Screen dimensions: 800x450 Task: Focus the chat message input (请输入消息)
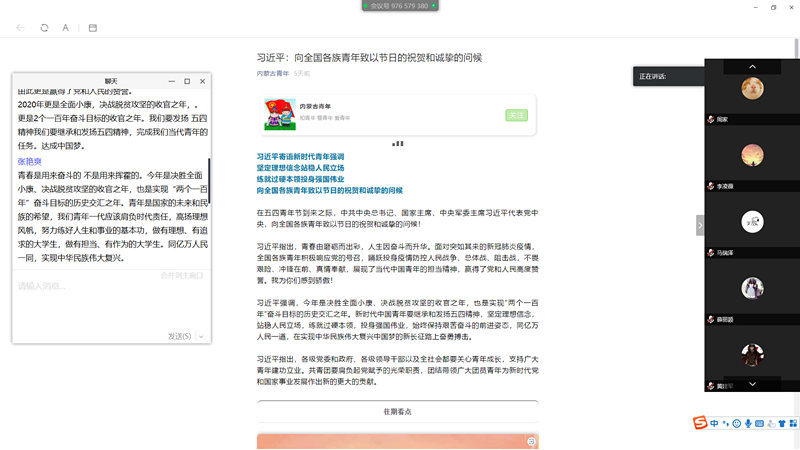click(x=111, y=301)
